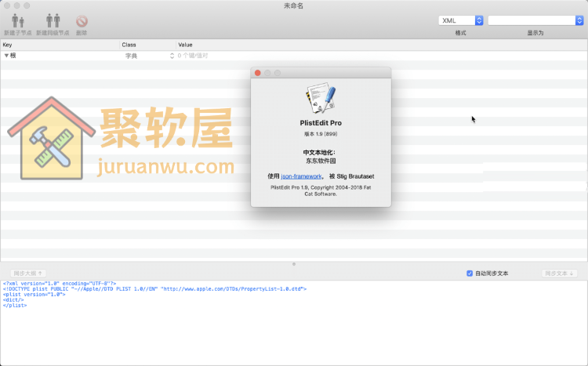588x366 pixels.
Task: Click the New Sibling node toolbar icon
Action: (x=53, y=21)
